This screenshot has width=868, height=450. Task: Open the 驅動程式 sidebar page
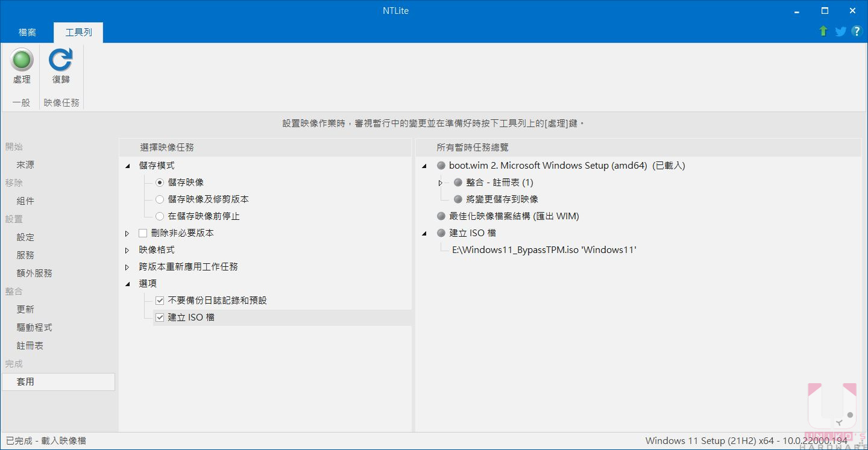click(x=34, y=327)
